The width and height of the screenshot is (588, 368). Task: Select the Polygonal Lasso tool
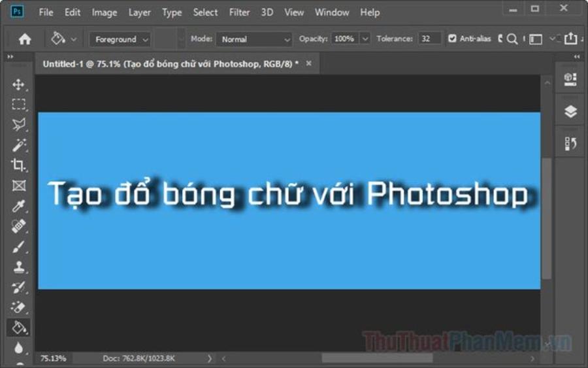[18, 125]
